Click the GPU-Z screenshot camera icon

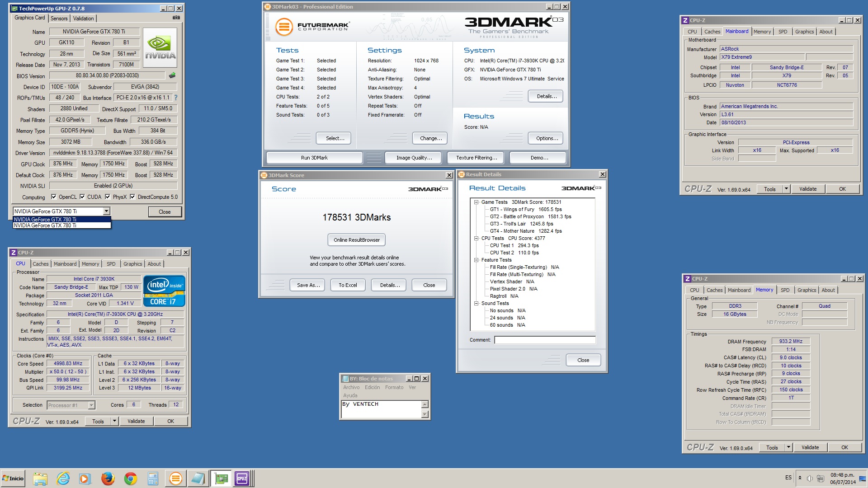point(176,18)
